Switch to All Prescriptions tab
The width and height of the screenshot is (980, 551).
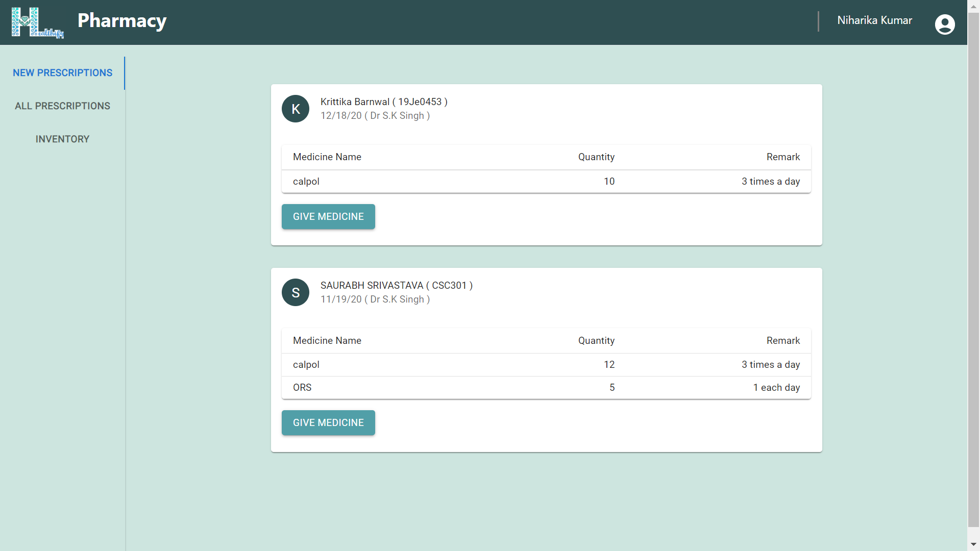tap(62, 106)
